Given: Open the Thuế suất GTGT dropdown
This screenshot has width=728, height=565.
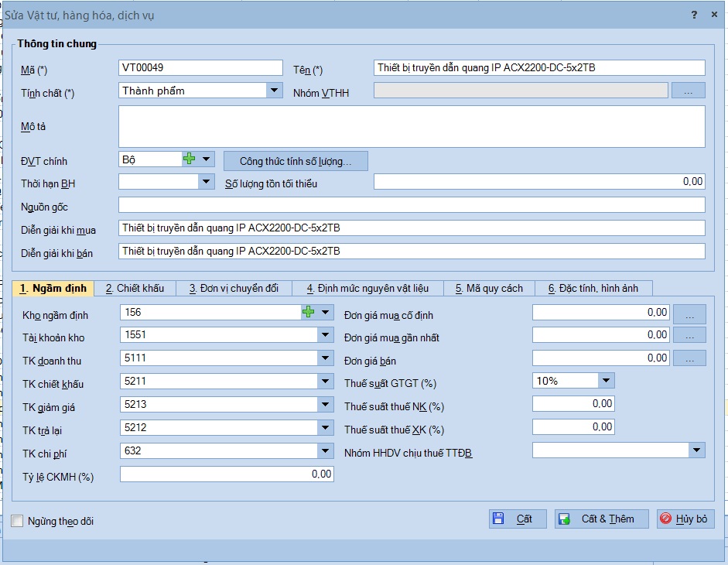Looking at the screenshot, I should (606, 381).
